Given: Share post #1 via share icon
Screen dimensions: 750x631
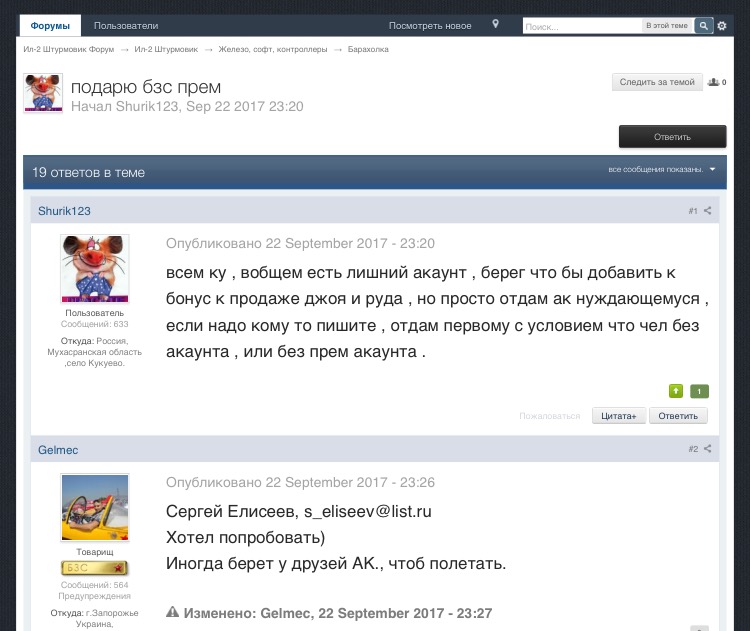Looking at the screenshot, I should click(x=707, y=210).
